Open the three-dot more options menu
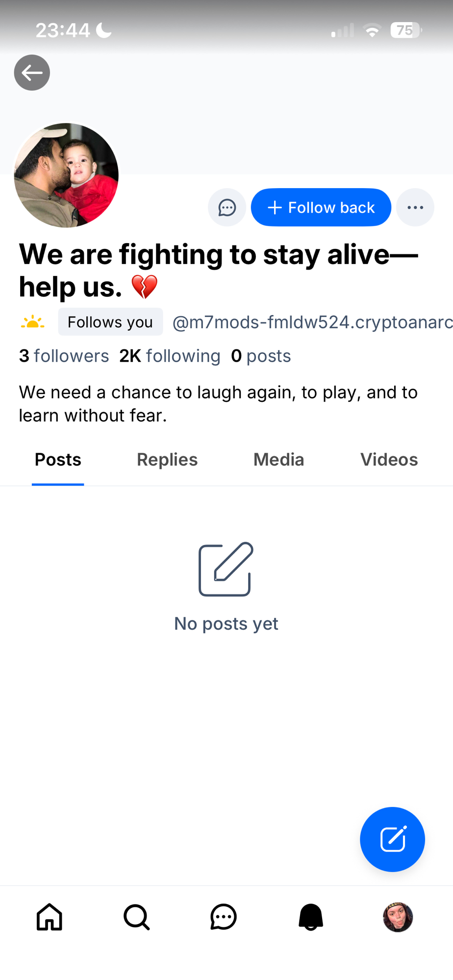Viewport: 453px width, 980px height. tap(415, 207)
